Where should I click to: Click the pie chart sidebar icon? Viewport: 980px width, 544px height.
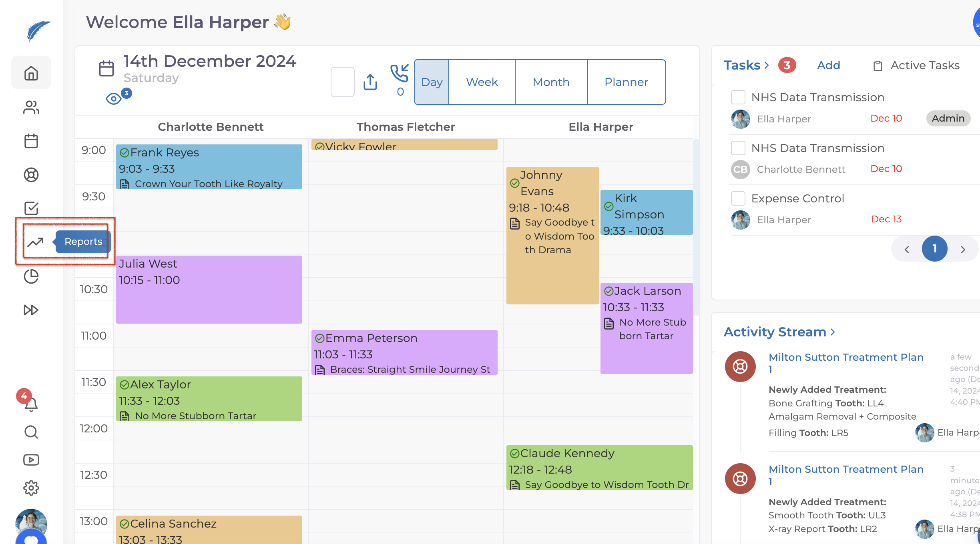31,276
